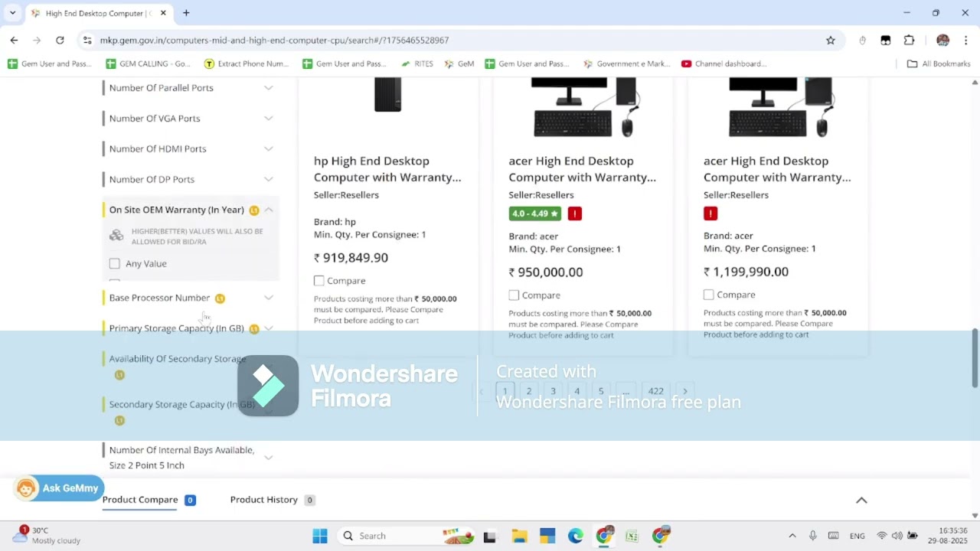Open the tab search dropdown arrow
This screenshot has height=551, width=980.
click(x=14, y=13)
